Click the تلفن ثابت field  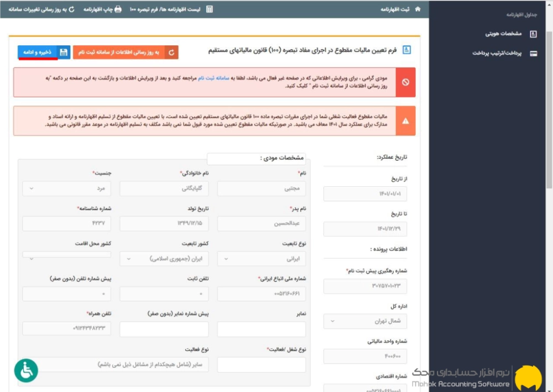tap(164, 294)
